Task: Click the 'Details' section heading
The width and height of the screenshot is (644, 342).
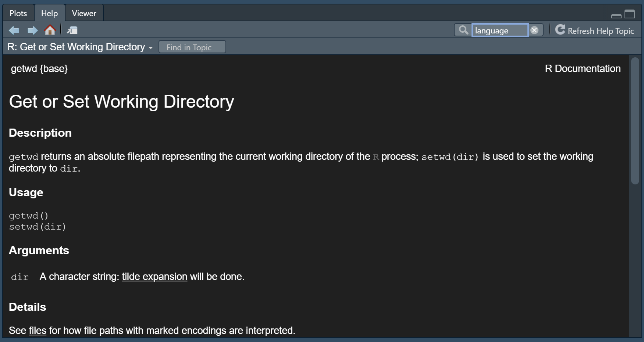Action: [28, 307]
